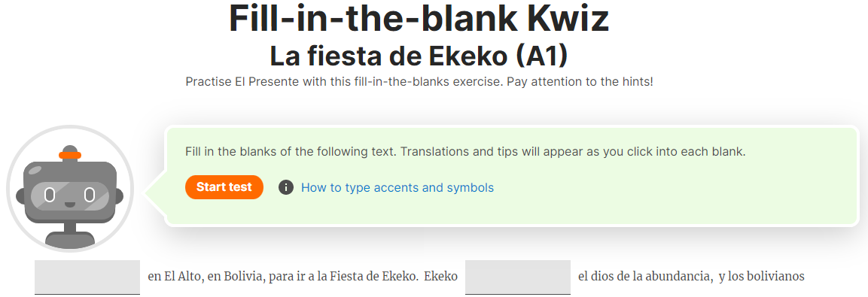Click the grey robot mascot avatar

point(70,189)
